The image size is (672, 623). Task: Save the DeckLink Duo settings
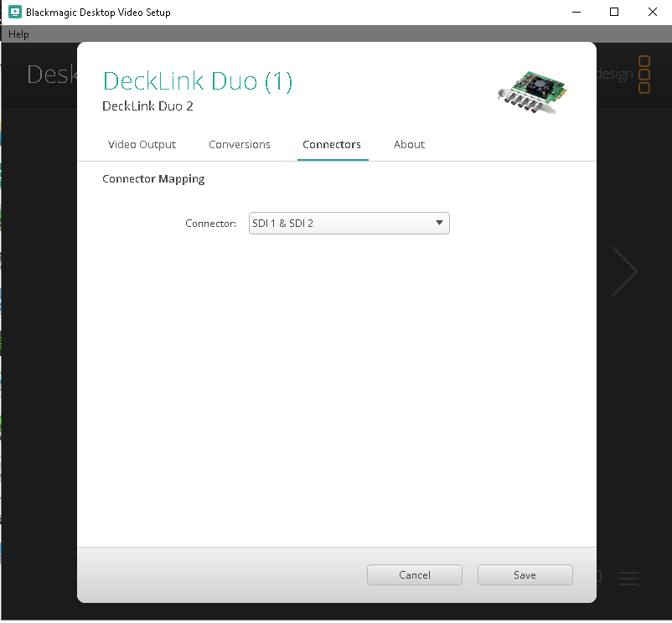tap(525, 574)
